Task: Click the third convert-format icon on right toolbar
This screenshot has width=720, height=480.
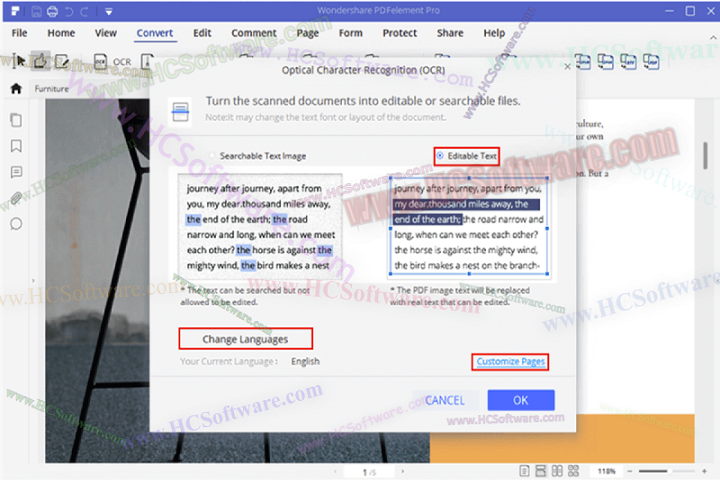Action: pos(628,61)
